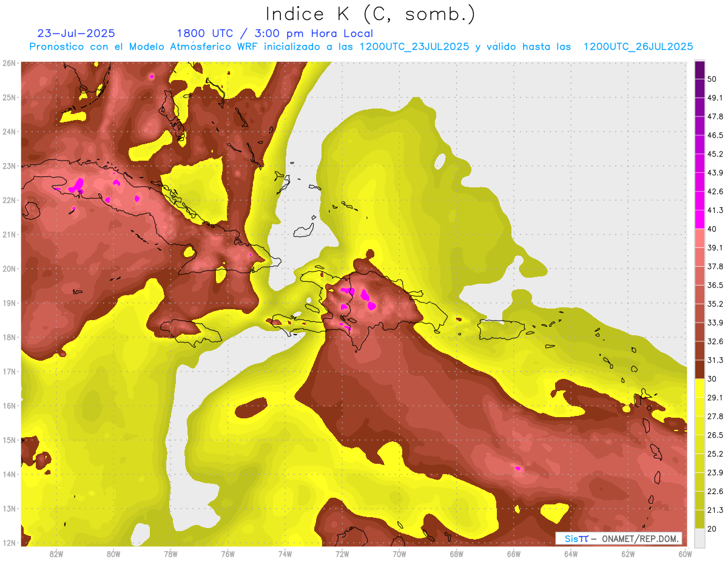Click the colorbar value '41.3'
Screen dimensions: 728x562
click(x=715, y=210)
